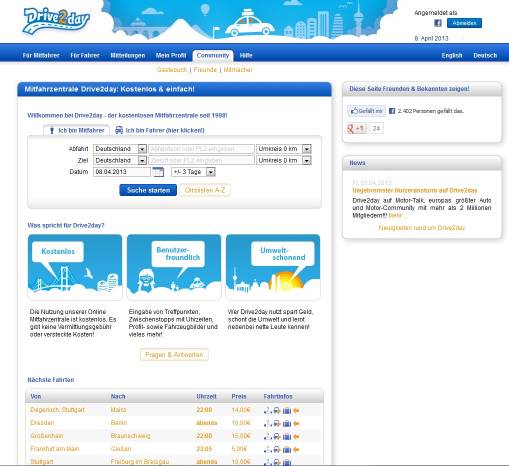The width and height of the screenshot is (509, 466).
Task: Open the news headline Ungebremster Nutzeransturm auf Drive2day
Action: point(415,191)
